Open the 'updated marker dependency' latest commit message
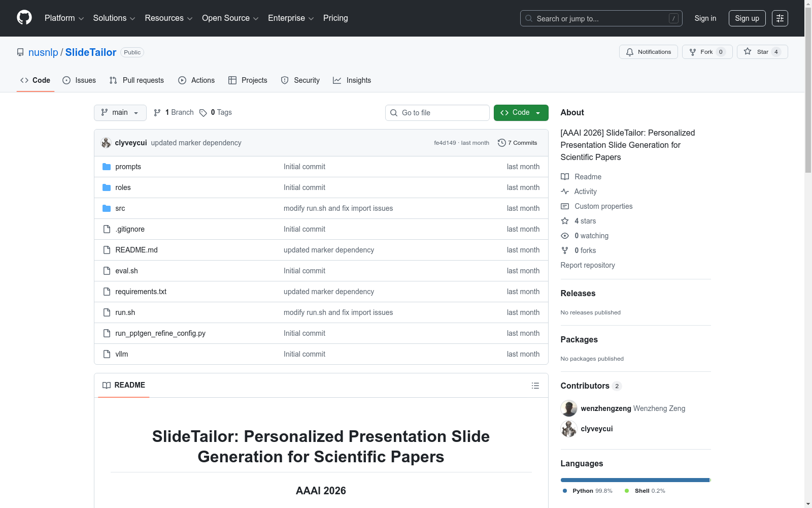Viewport: 812px width, 508px height. click(196, 143)
